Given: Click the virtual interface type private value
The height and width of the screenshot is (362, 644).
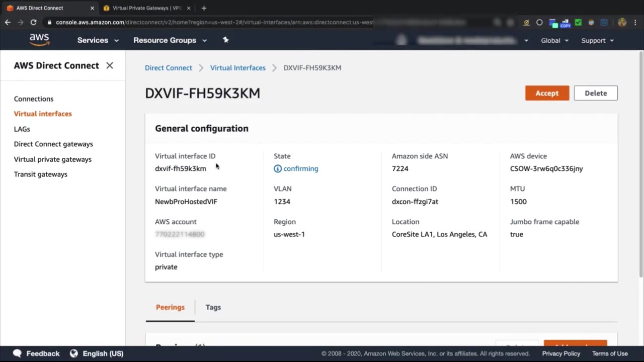Looking at the screenshot, I should pos(166,267).
